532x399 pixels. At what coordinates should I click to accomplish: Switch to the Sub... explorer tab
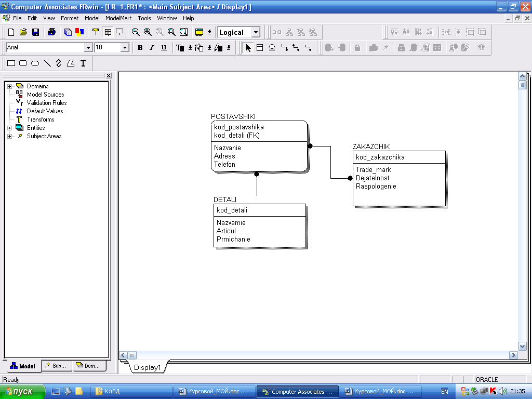[x=57, y=366]
